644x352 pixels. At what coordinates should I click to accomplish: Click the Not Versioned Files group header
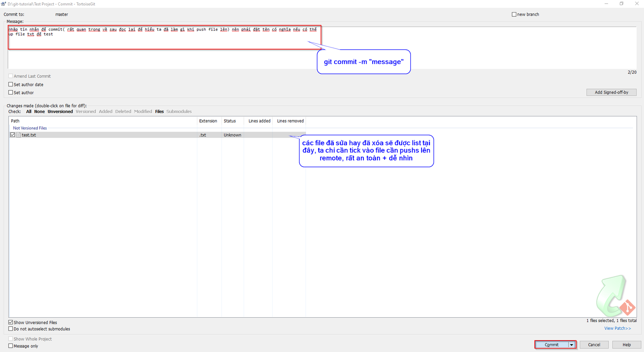coord(30,128)
